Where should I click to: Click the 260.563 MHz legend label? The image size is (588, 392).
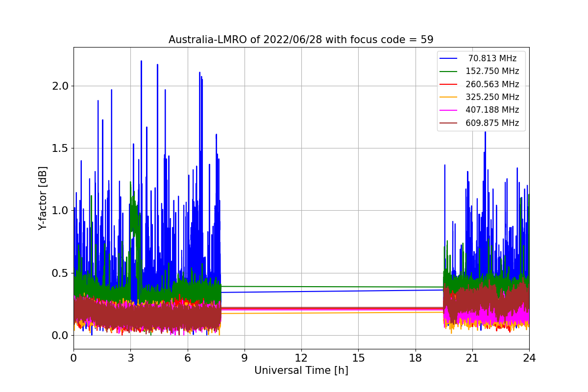[492, 84]
